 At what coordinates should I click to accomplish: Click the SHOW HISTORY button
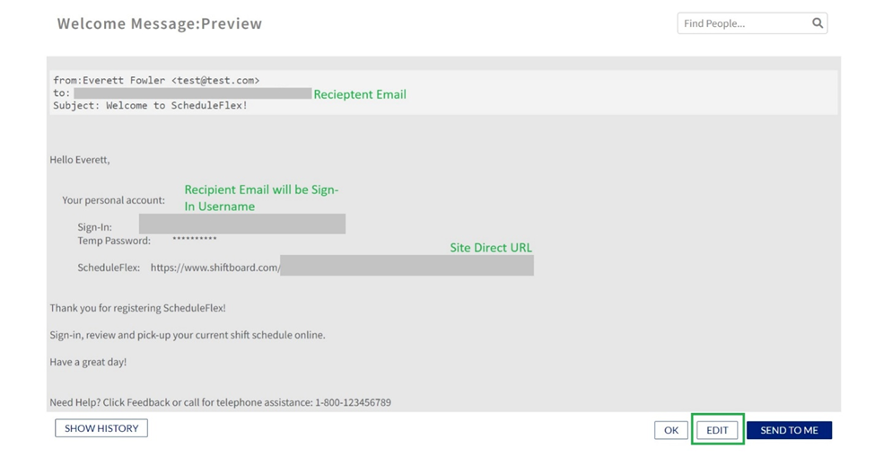coord(101,428)
